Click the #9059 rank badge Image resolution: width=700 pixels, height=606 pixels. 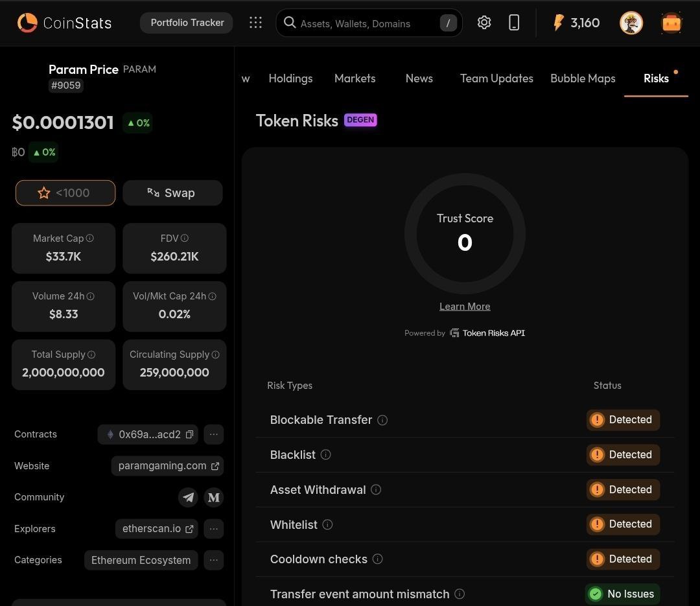click(x=66, y=86)
